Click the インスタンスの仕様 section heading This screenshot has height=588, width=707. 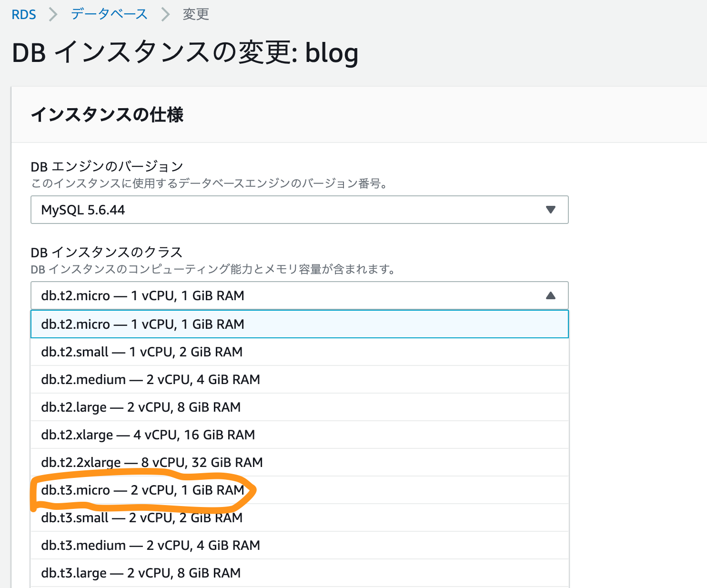(107, 115)
